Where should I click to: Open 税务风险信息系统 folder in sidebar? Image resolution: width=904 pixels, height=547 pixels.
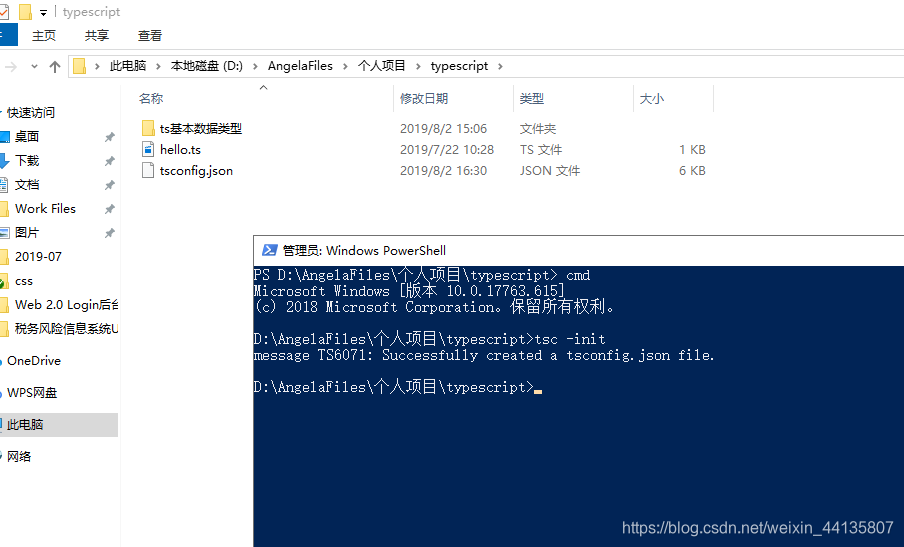(x=66, y=329)
